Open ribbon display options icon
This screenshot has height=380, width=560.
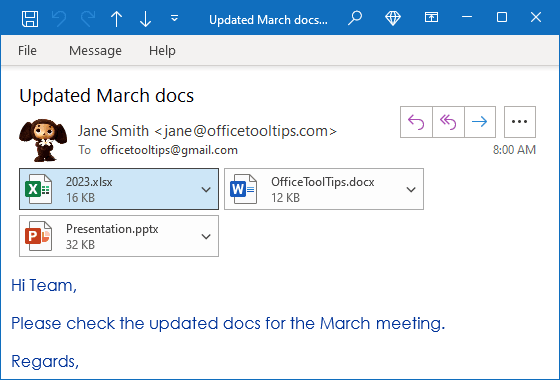click(431, 17)
